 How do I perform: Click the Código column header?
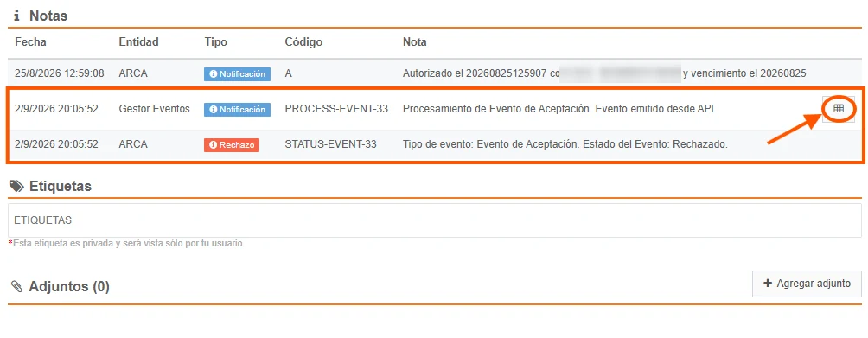[x=303, y=42]
